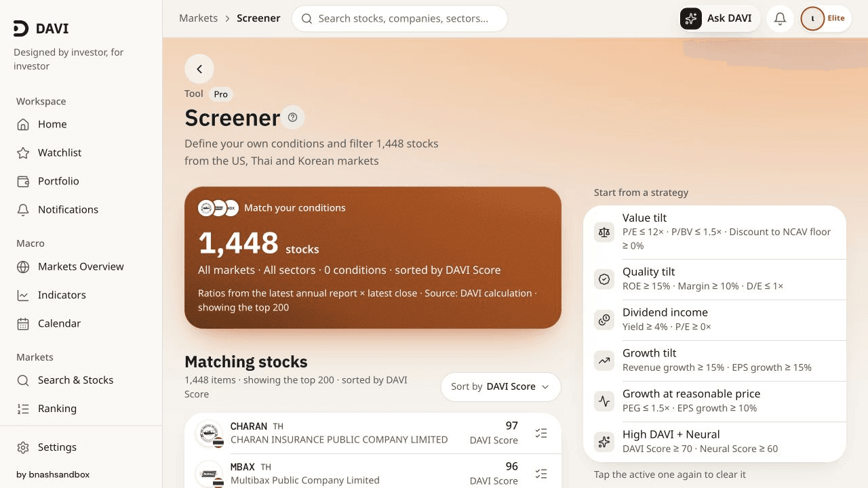Open the CHARAN INSURANCE stock row

(373, 433)
